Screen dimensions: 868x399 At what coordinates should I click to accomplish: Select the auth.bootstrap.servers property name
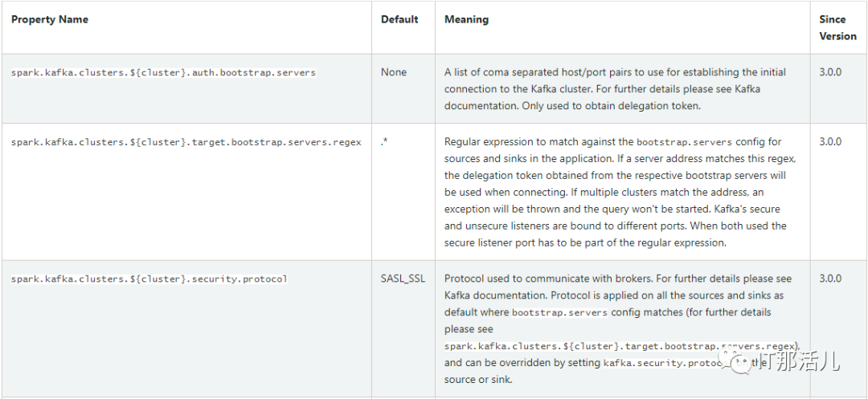coord(163,72)
